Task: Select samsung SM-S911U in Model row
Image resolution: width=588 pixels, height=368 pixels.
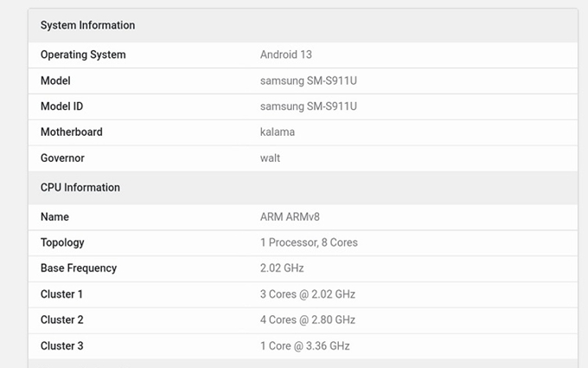Action: [x=308, y=81]
